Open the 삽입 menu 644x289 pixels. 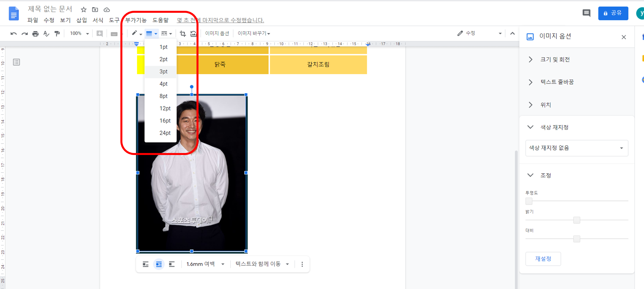[82, 20]
